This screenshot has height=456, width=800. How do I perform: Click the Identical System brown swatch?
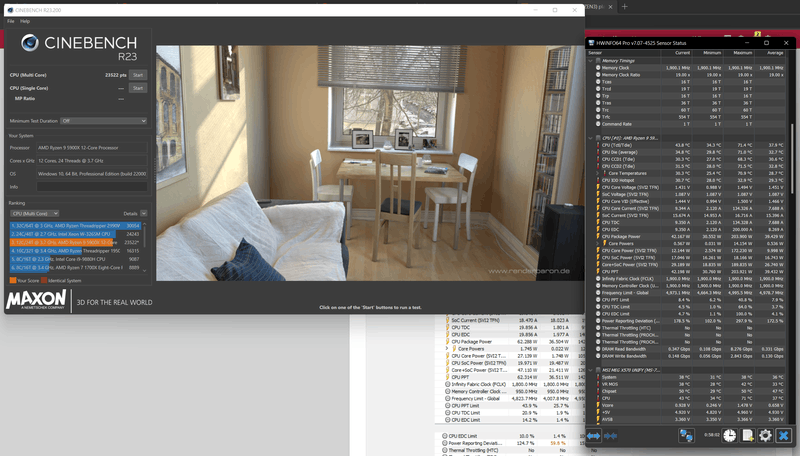(44, 281)
